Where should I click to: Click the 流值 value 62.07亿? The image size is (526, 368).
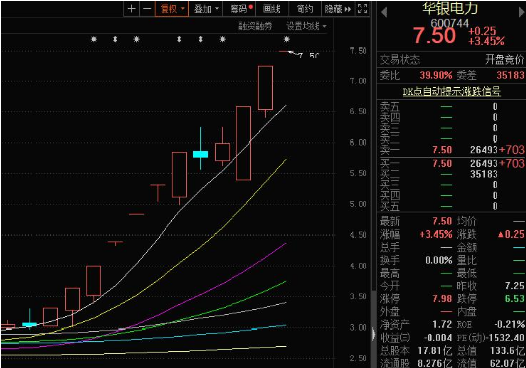[508, 363]
